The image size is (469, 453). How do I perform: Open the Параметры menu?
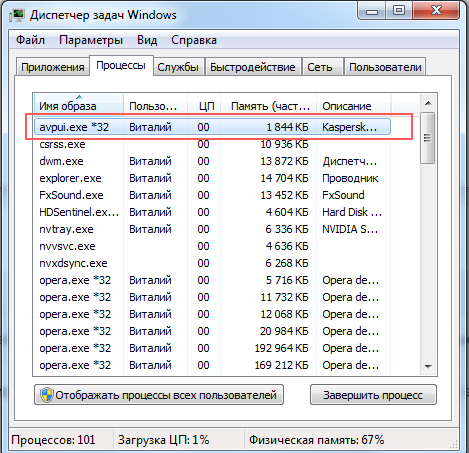(x=91, y=40)
